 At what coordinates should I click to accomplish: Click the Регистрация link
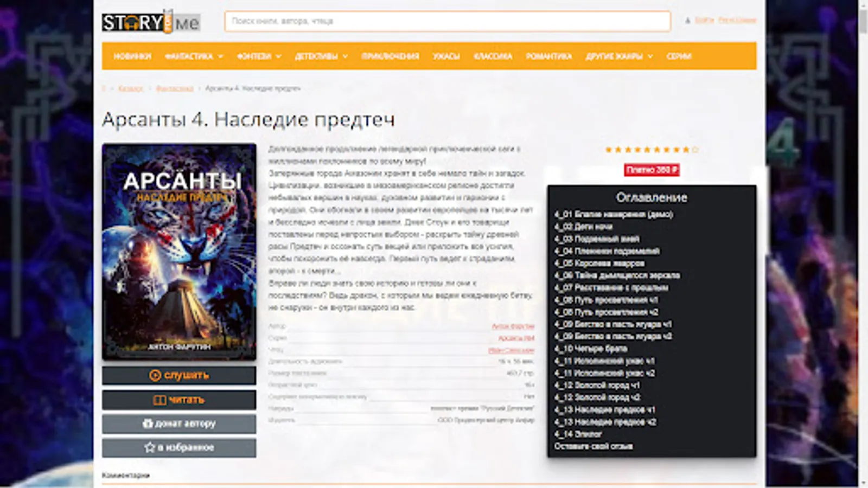[x=737, y=21]
